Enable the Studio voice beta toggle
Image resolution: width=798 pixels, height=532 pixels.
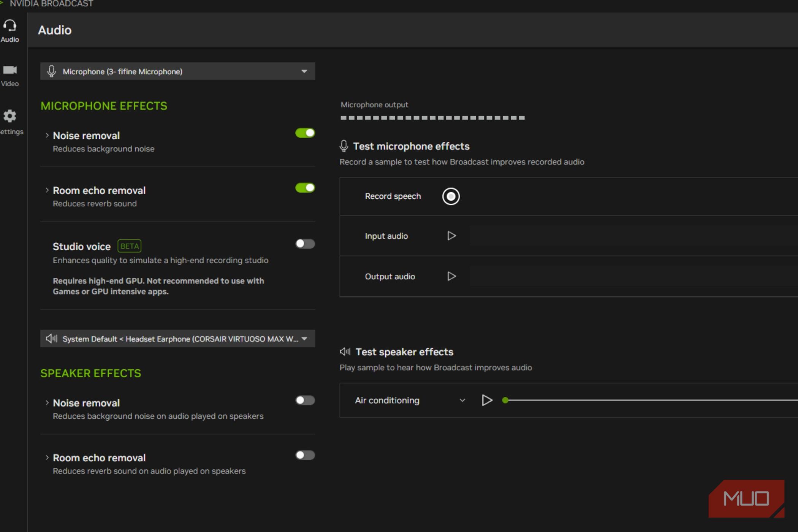[x=305, y=244]
